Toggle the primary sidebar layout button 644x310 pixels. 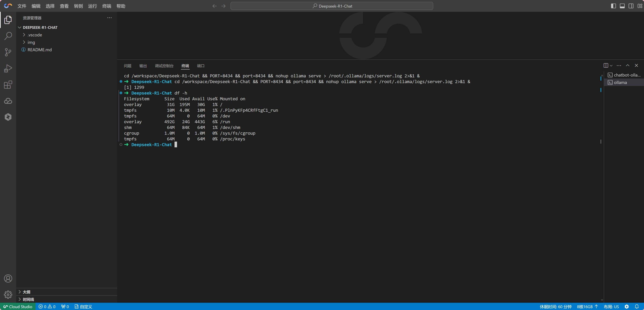(x=613, y=6)
